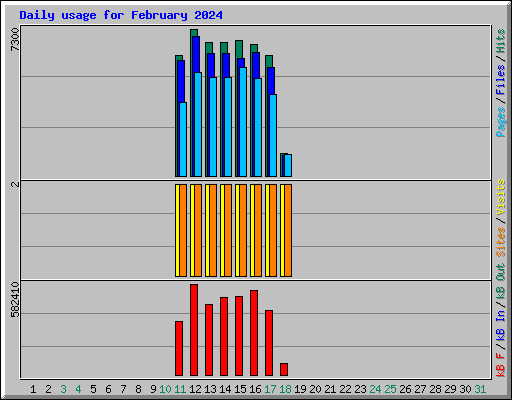Click the green "Hits" legend label
The height and width of the screenshot is (400, 512).
(501, 41)
